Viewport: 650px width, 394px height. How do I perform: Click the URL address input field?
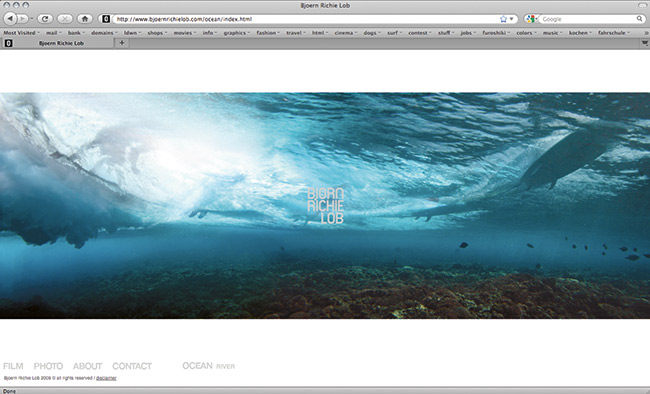306,19
